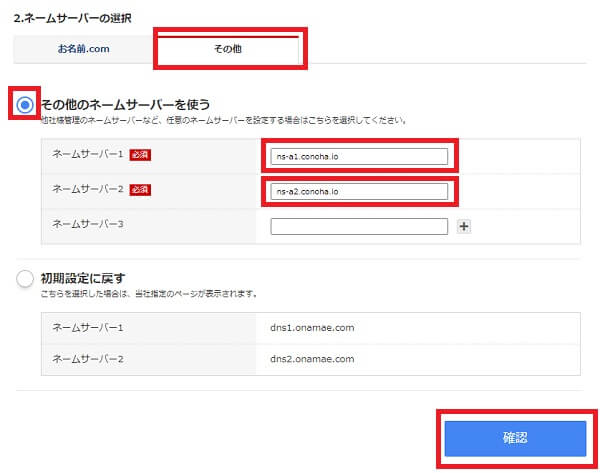Click the dns2.onamae.com text

(312, 359)
